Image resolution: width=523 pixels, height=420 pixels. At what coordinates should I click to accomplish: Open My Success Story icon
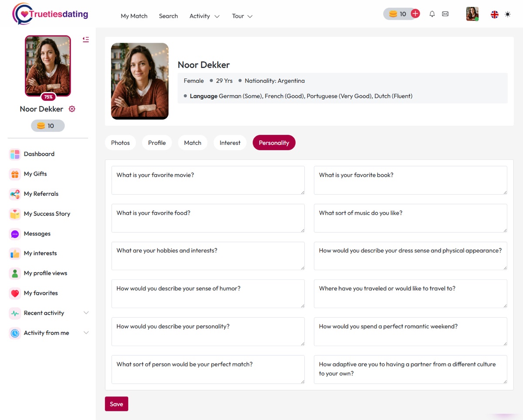pyautogui.click(x=15, y=214)
